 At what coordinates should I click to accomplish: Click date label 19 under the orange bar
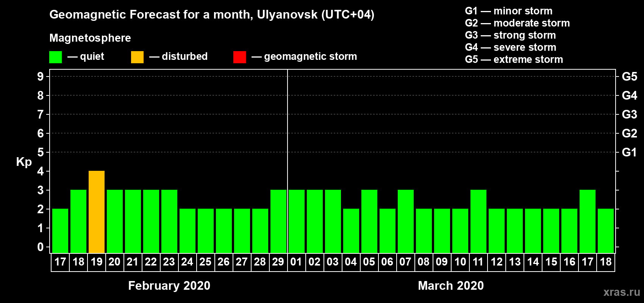point(97,262)
